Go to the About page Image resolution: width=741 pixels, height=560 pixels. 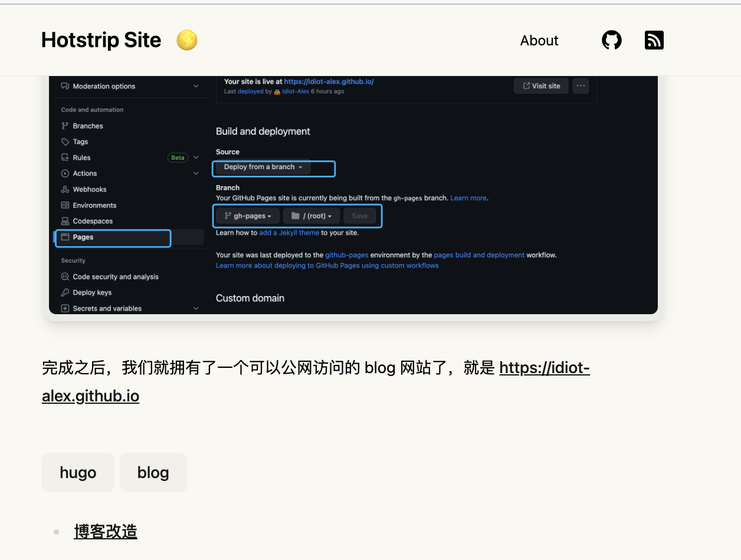click(539, 41)
